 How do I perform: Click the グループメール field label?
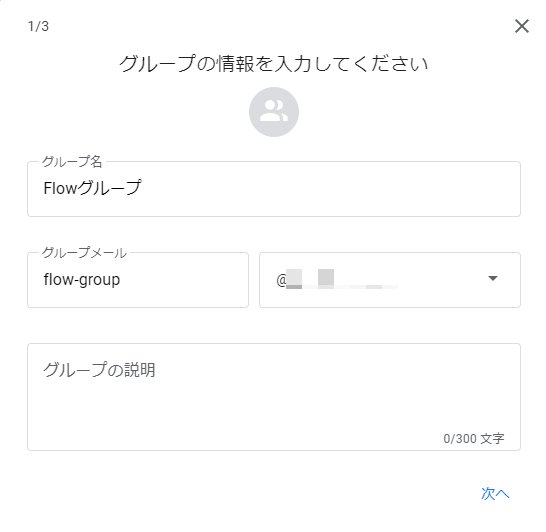point(84,253)
